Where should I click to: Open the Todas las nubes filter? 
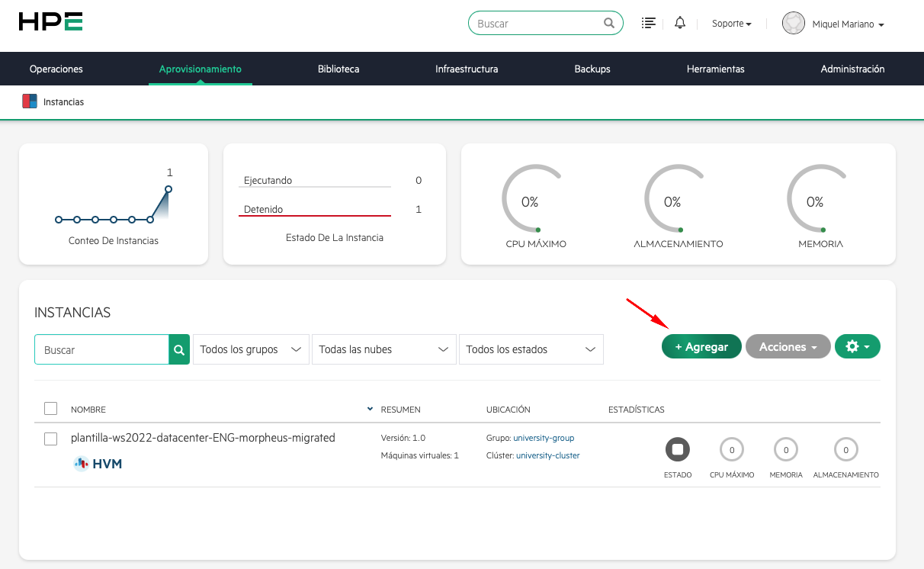click(383, 349)
